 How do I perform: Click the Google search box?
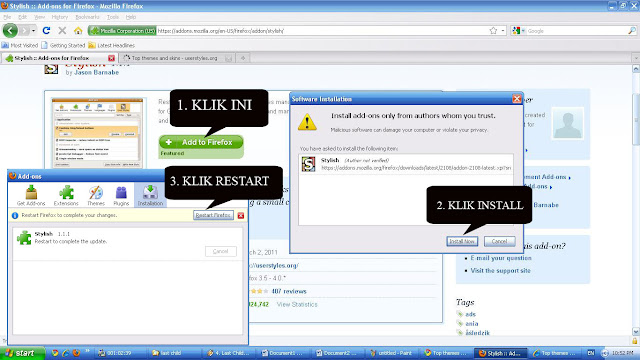click(576, 31)
